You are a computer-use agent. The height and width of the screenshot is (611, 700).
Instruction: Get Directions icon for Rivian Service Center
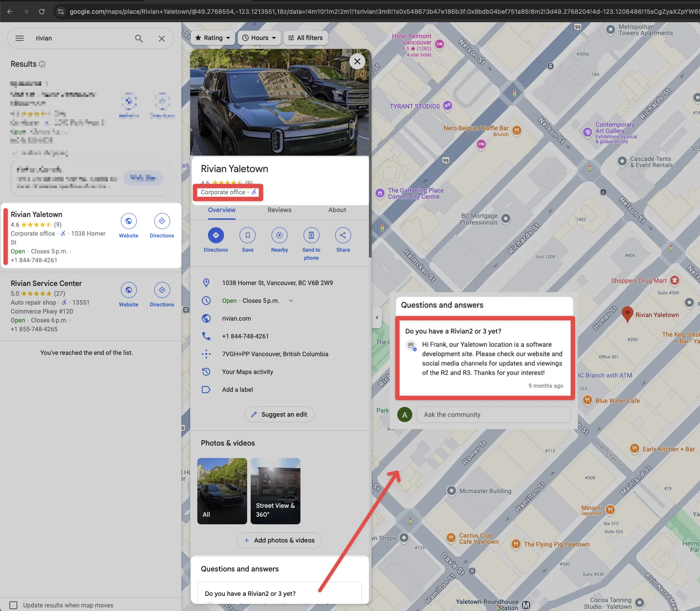pyautogui.click(x=162, y=290)
